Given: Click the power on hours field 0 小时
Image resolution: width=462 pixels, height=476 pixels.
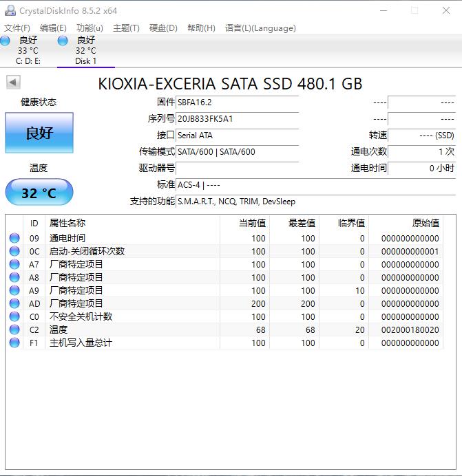Looking at the screenshot, I should coord(422,168).
